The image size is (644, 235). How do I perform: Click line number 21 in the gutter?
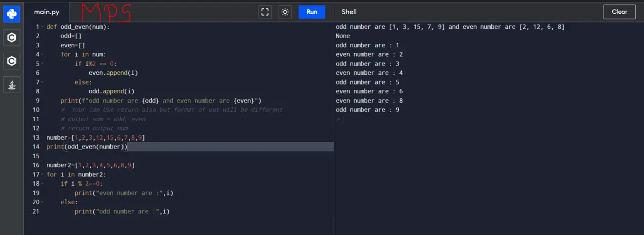(35, 212)
